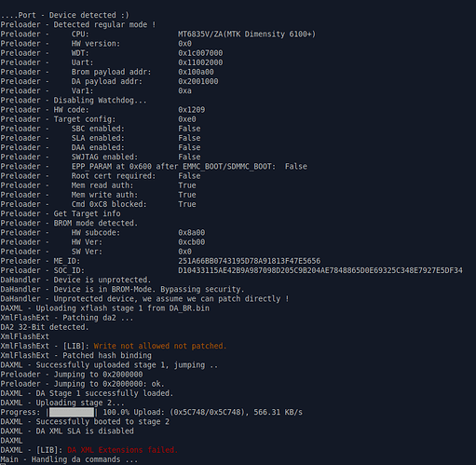The height and width of the screenshot is (465, 476).
Task: Click the Brom payload addr value 0x100a00
Action: pyautogui.click(x=196, y=72)
